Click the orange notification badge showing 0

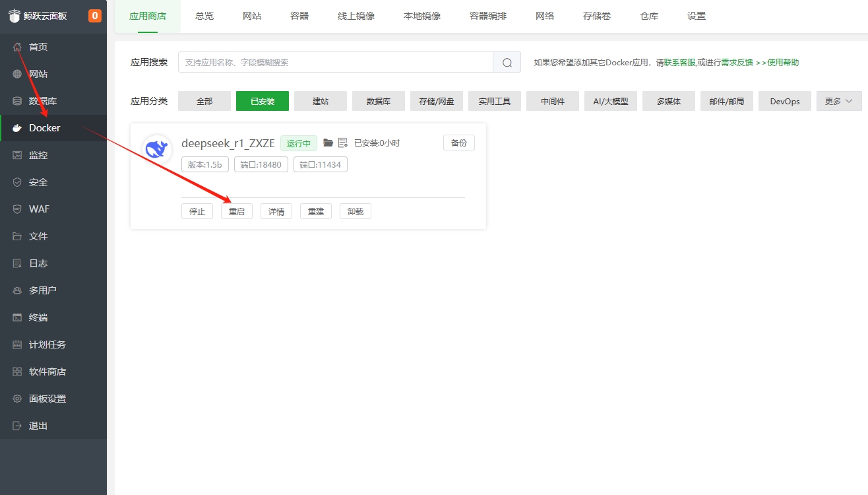95,16
